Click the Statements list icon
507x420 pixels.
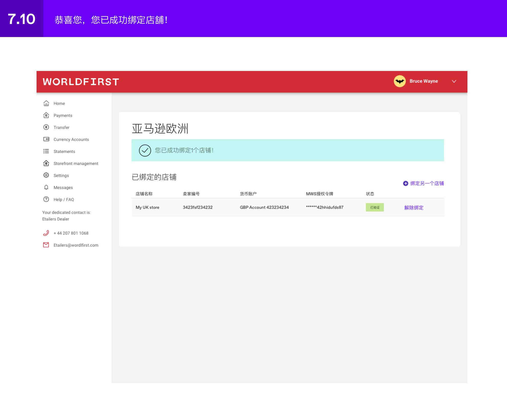(46, 151)
